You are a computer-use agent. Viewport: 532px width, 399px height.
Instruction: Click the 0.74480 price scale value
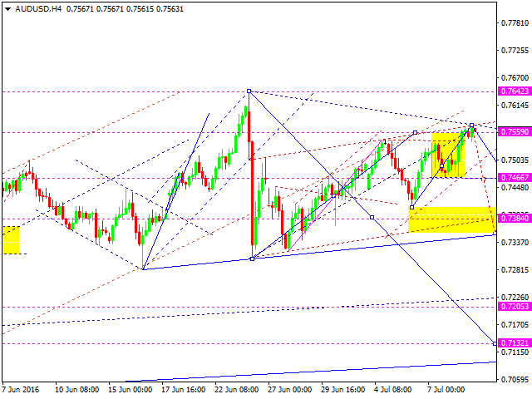point(515,188)
